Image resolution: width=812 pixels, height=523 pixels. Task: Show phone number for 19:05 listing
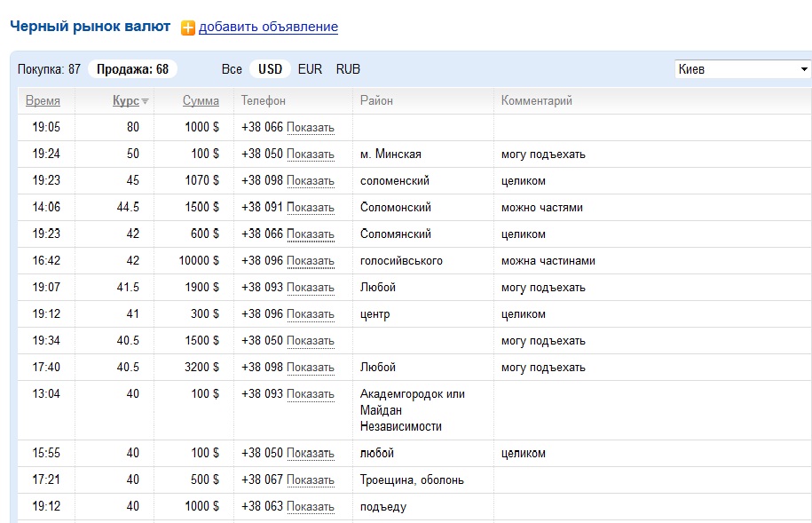tap(311, 128)
